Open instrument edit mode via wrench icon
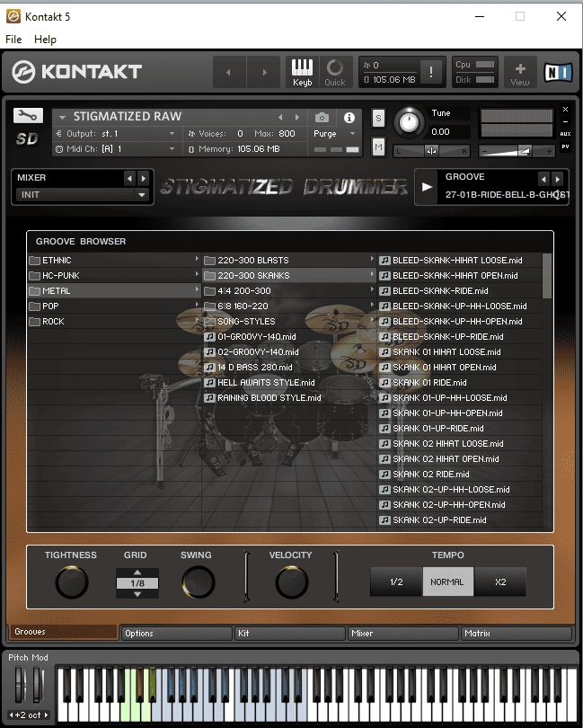Screen dimensions: 583x728 29,115
